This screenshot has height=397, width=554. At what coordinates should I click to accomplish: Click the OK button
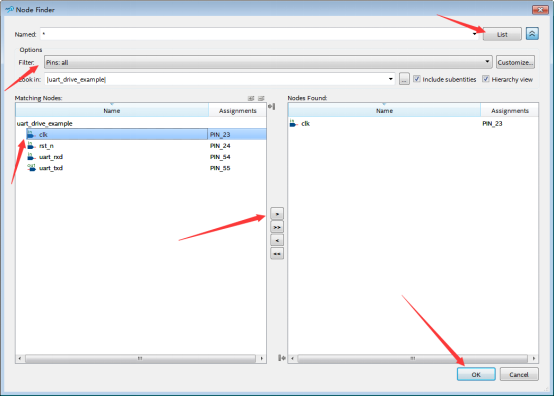pos(476,374)
